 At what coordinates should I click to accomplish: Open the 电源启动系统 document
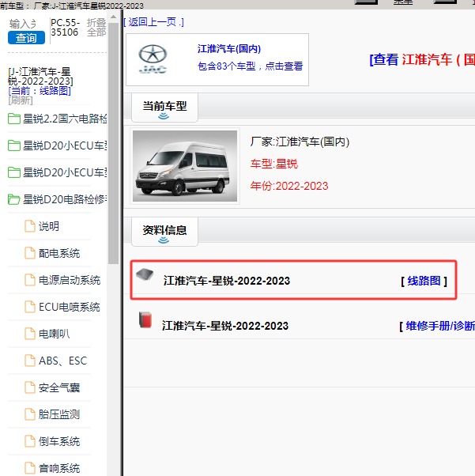[62, 280]
